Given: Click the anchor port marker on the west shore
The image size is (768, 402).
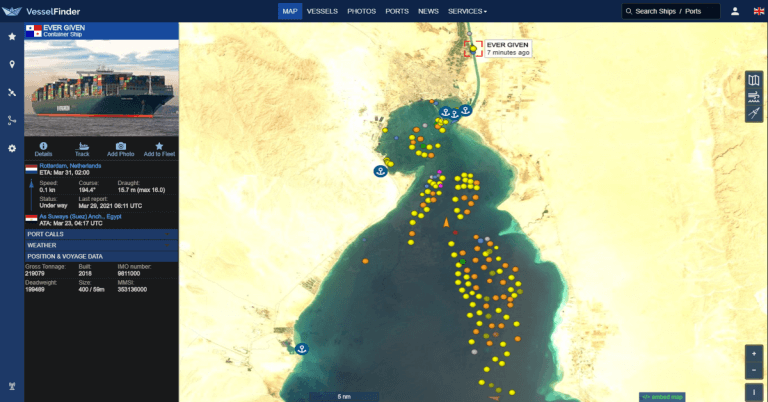Looking at the screenshot, I should click(x=380, y=171).
